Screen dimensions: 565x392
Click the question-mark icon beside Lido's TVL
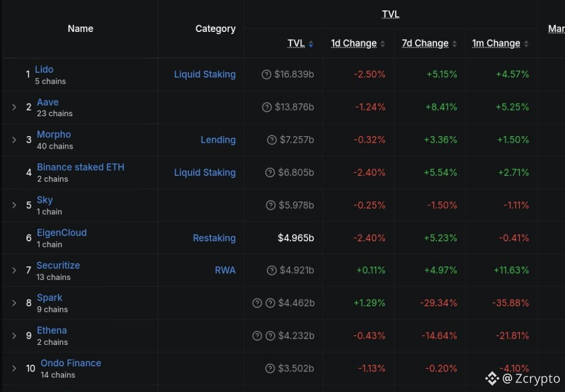pyautogui.click(x=266, y=74)
